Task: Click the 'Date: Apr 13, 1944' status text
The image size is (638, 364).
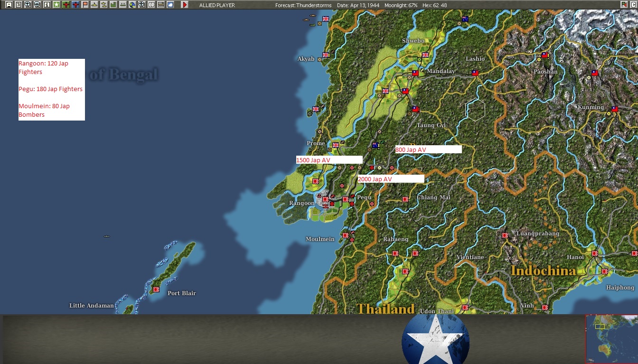Action: point(357,5)
